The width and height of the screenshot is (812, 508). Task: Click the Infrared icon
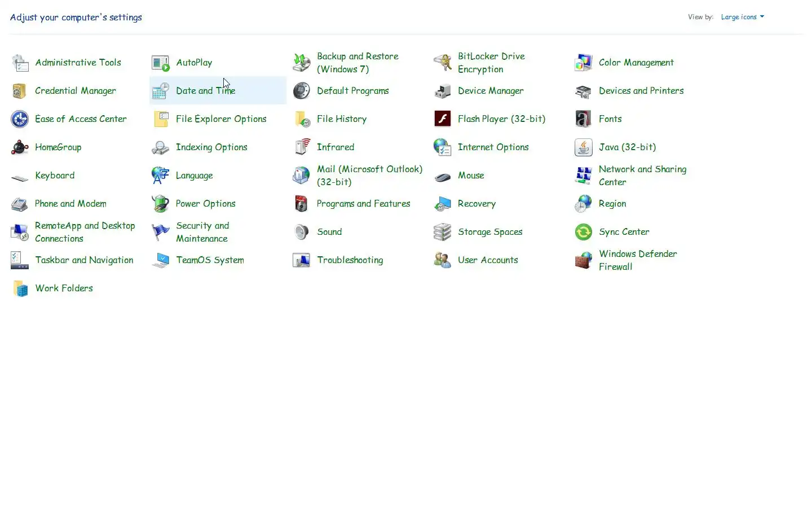click(302, 147)
